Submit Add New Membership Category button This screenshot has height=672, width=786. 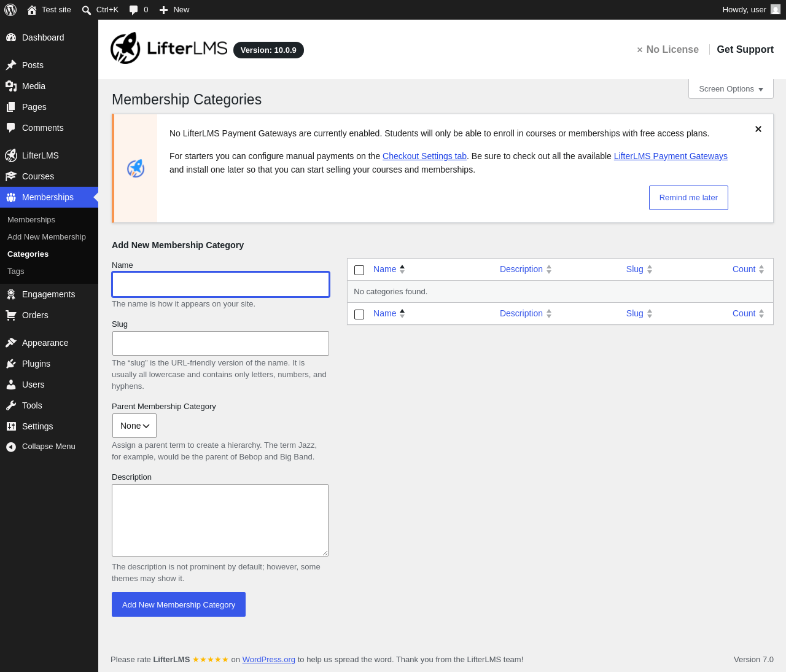179,604
